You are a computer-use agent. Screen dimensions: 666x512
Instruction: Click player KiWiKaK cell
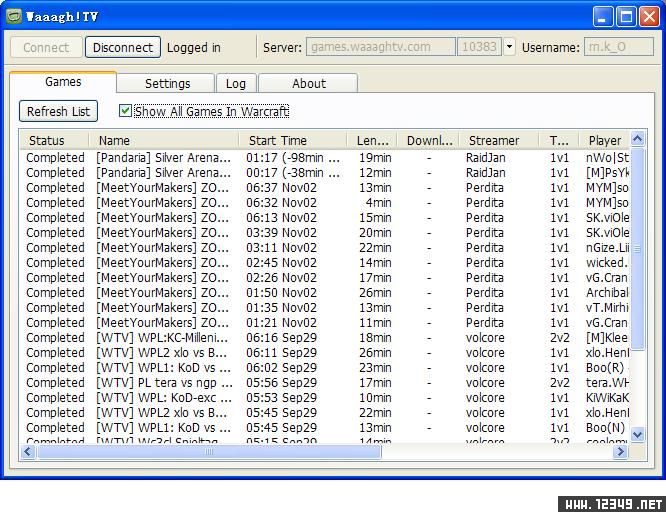click(x=607, y=398)
